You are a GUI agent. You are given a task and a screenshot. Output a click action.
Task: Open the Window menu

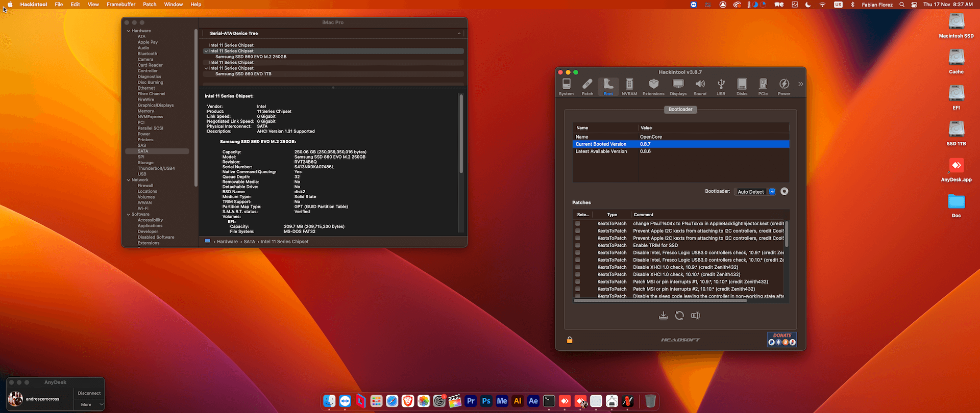tap(174, 5)
